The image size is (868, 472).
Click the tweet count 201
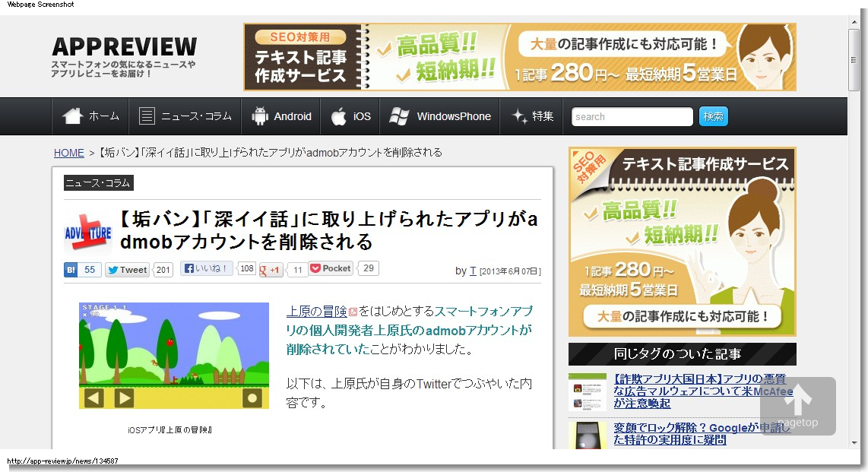[163, 270]
